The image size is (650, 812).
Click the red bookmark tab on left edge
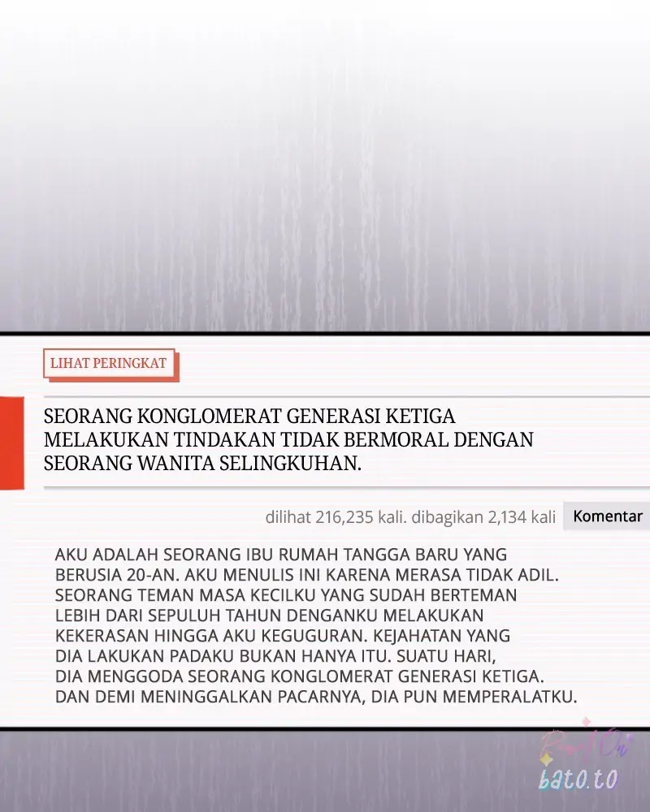[x=11, y=444]
